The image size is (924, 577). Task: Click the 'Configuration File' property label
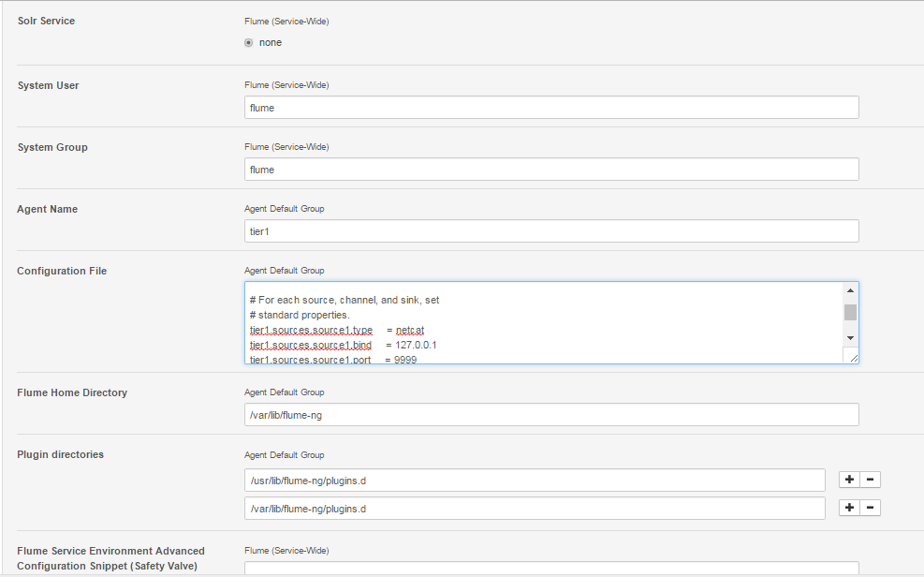[x=62, y=271]
